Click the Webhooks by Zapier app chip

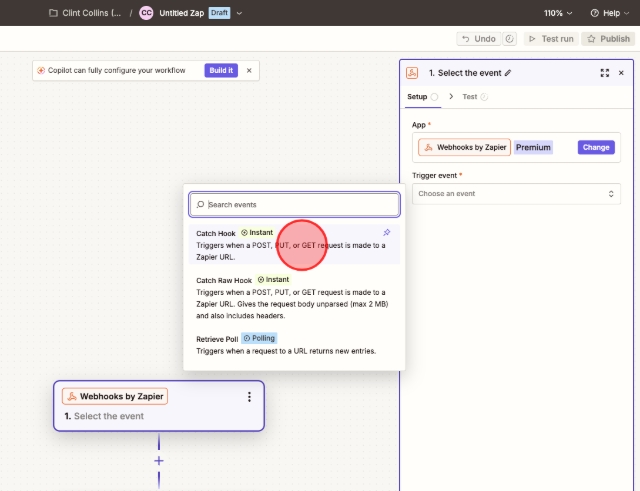(464, 147)
